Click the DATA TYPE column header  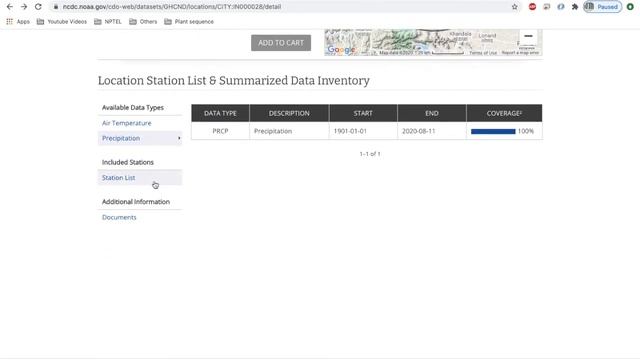click(x=220, y=113)
